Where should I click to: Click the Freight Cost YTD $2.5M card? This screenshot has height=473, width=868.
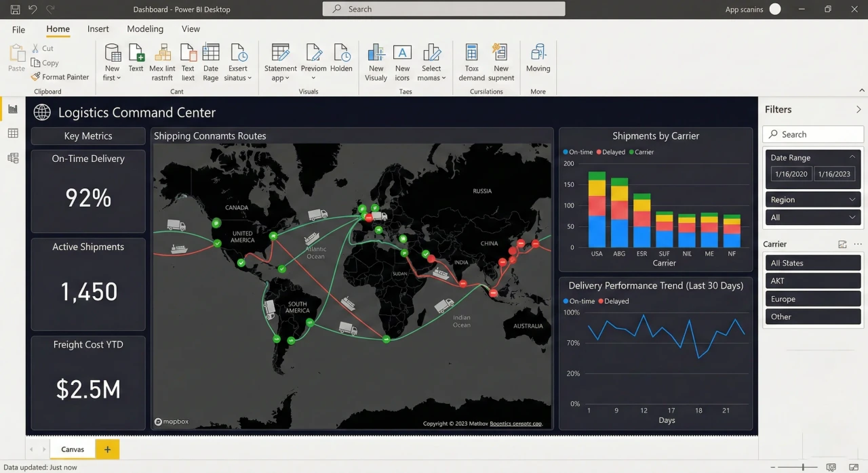point(88,383)
